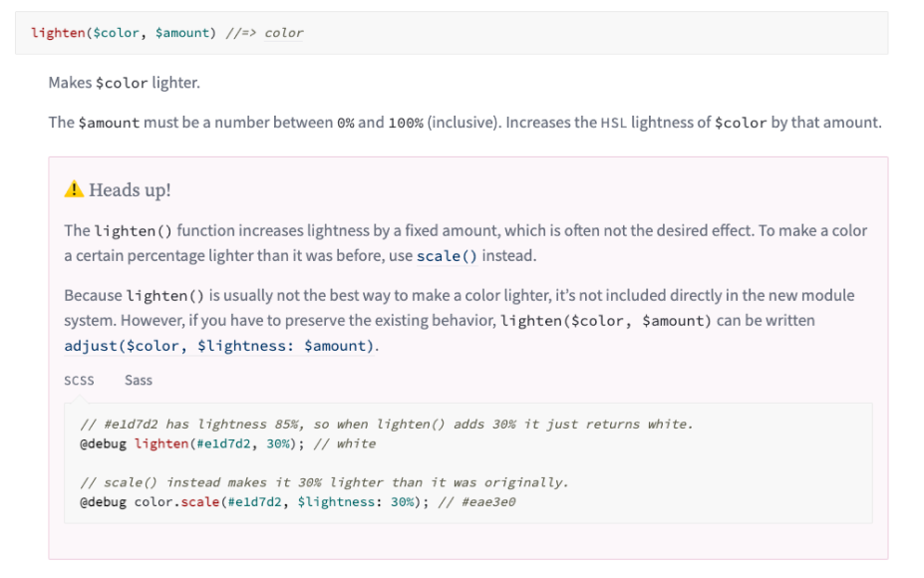The image size is (924, 578).
Task: Switch to the Sass code tab
Action: click(x=139, y=381)
